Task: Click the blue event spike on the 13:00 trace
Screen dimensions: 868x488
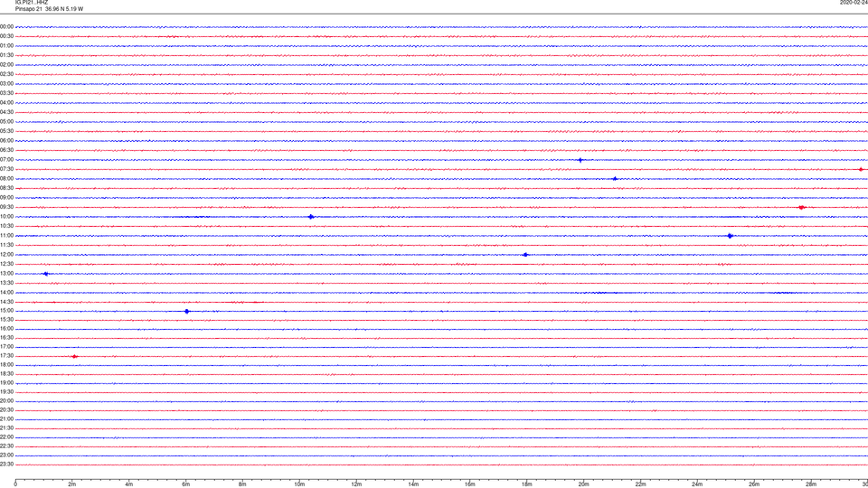Action: tap(46, 274)
